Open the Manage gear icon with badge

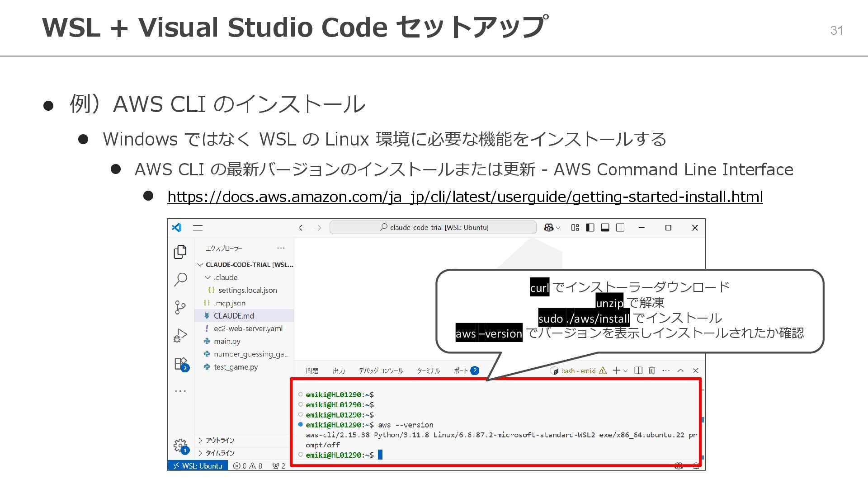[180, 446]
